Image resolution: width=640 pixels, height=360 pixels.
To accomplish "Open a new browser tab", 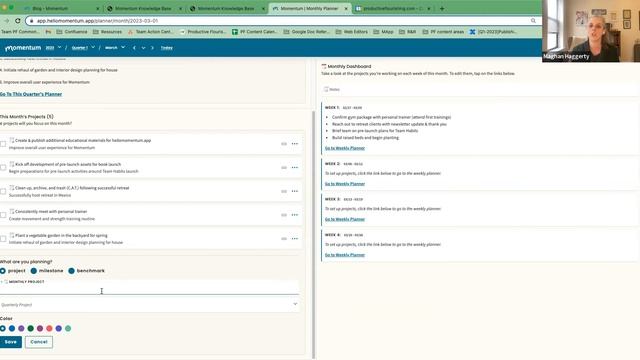I will point(442,8).
